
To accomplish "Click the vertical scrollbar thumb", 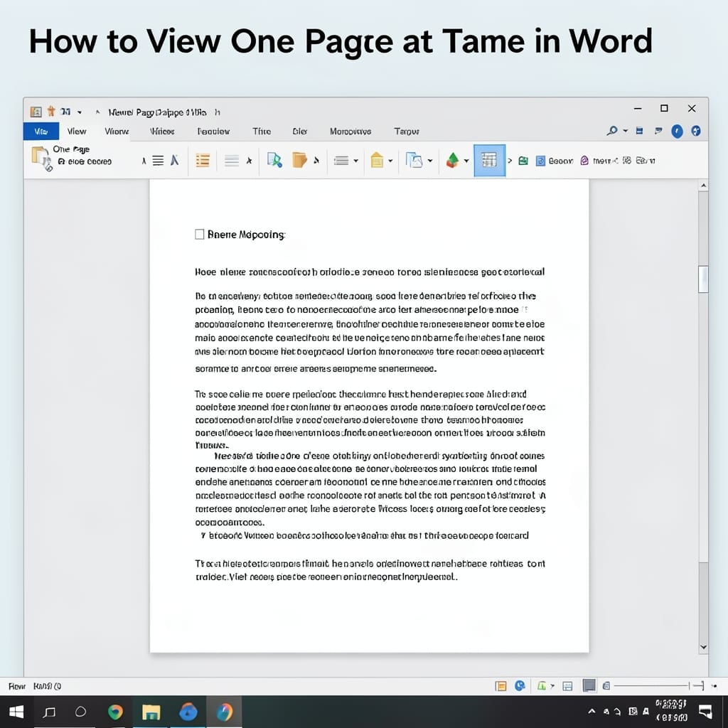I will [x=703, y=279].
